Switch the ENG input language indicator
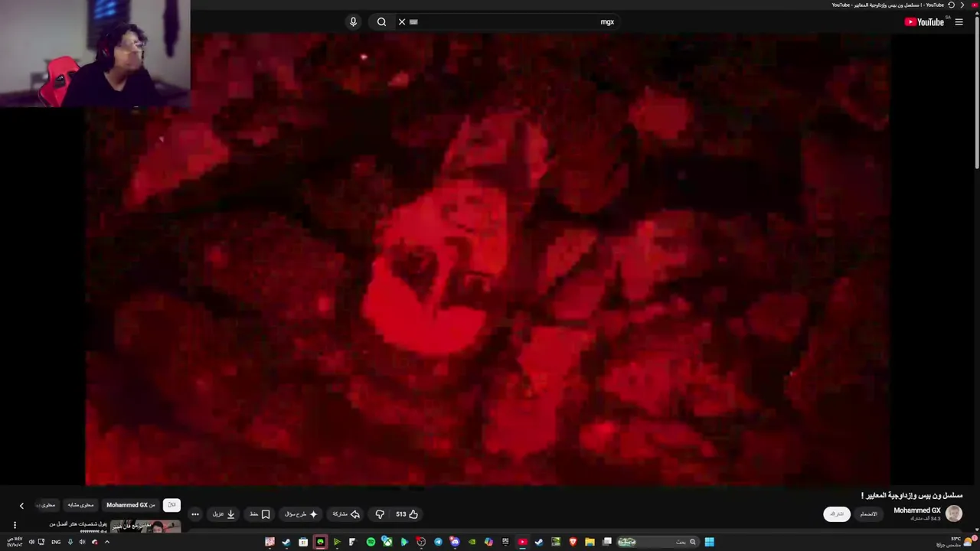This screenshot has height=551, width=980. tap(56, 542)
